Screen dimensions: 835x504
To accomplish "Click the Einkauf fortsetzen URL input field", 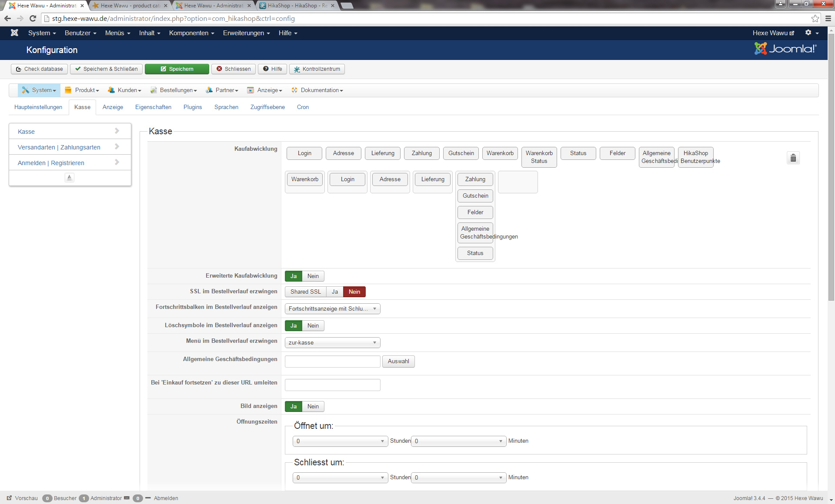I will point(332,385).
